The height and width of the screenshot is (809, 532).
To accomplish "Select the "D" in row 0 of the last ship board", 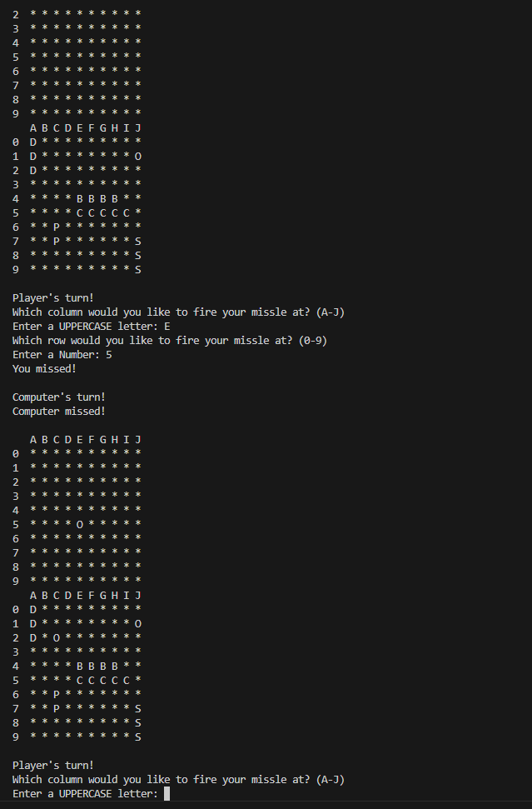I will (x=33, y=610).
